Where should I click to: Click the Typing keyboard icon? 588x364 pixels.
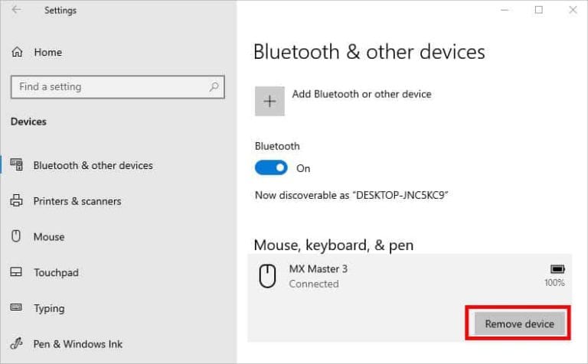click(17, 308)
